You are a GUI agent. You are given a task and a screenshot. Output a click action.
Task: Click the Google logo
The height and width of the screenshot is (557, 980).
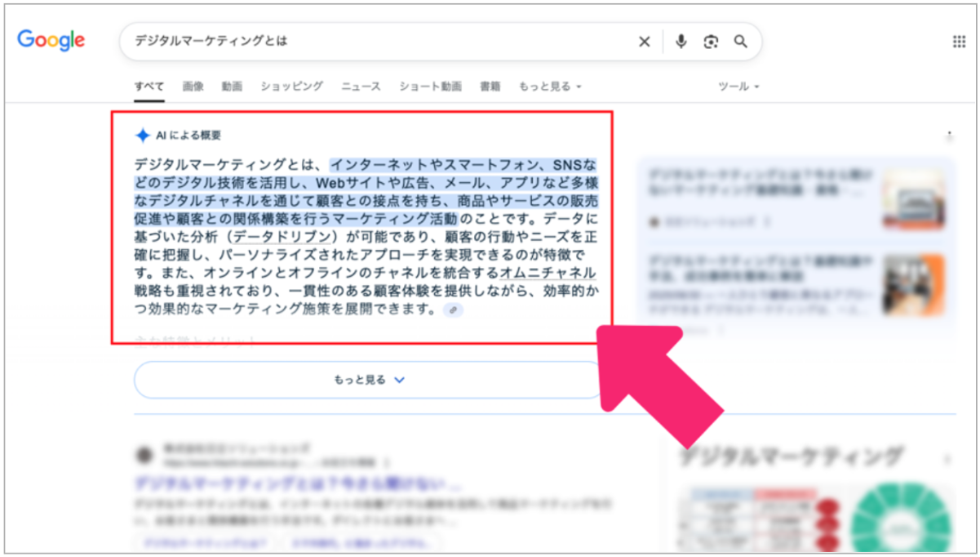(x=51, y=40)
